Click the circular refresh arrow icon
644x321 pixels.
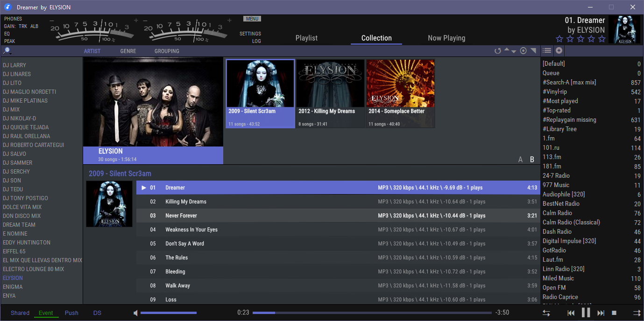click(x=497, y=51)
